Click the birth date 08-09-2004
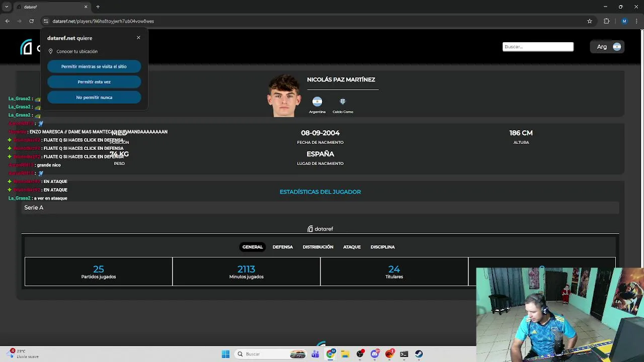This screenshot has height=362, width=644. [x=320, y=133]
